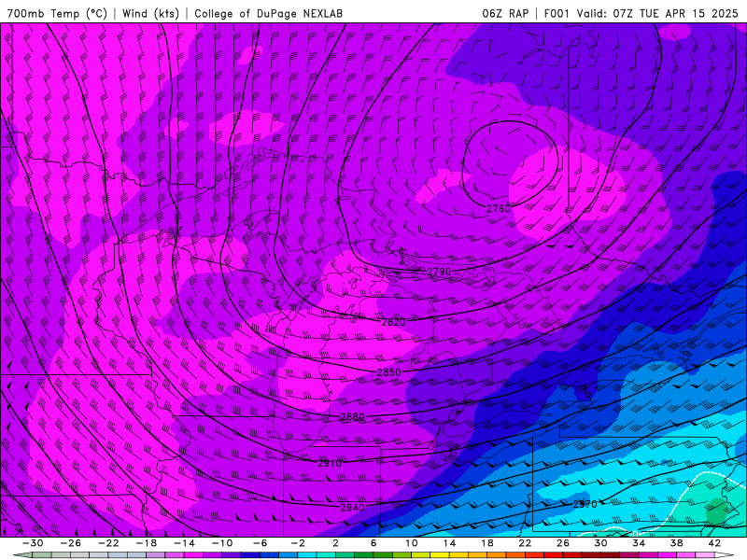Click the 2910 height contour label
The image size is (747, 560).
coord(330,463)
